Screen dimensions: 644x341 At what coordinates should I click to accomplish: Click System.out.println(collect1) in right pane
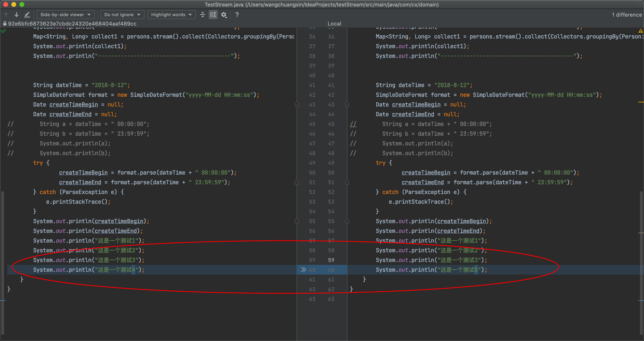[423, 46]
